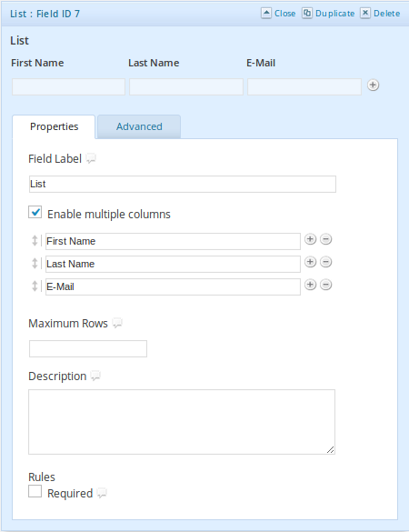Click the Rules section heading

point(42,477)
